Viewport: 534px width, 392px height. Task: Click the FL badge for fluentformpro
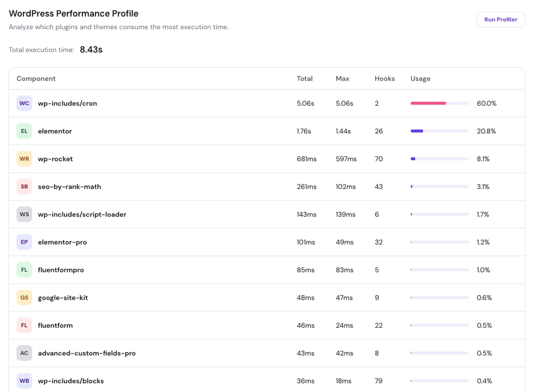[24, 269]
